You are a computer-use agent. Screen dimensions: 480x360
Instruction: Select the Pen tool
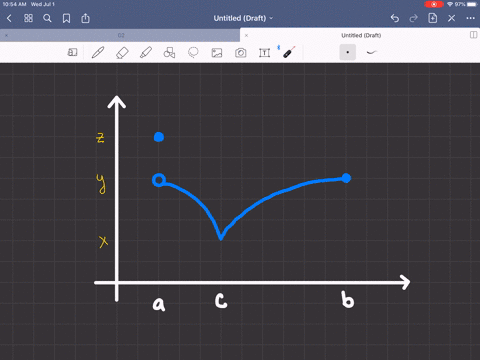coord(98,52)
